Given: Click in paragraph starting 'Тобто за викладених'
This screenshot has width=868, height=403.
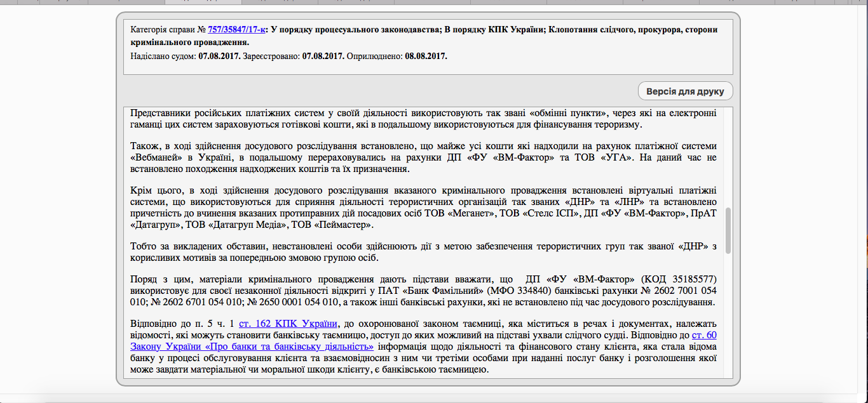Looking at the screenshot, I should click(x=381, y=252).
